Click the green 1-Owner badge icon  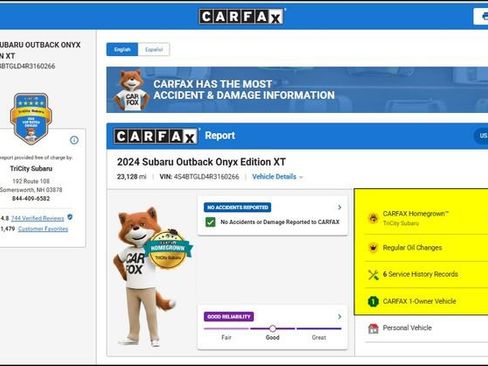(x=373, y=301)
